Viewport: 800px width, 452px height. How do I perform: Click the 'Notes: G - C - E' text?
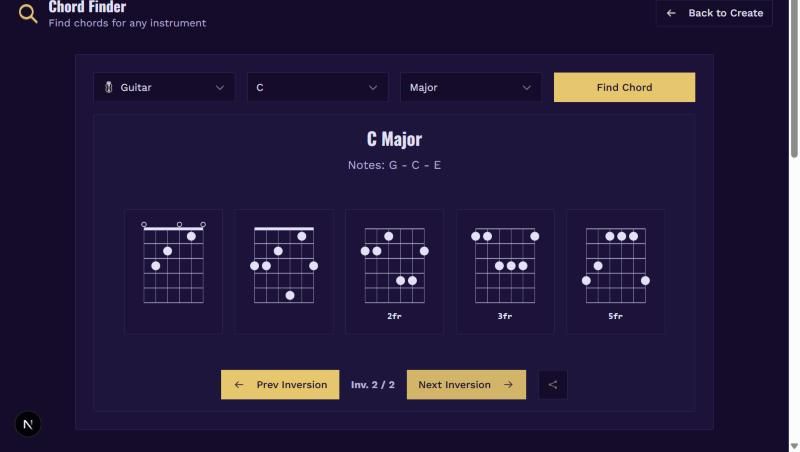coord(394,165)
